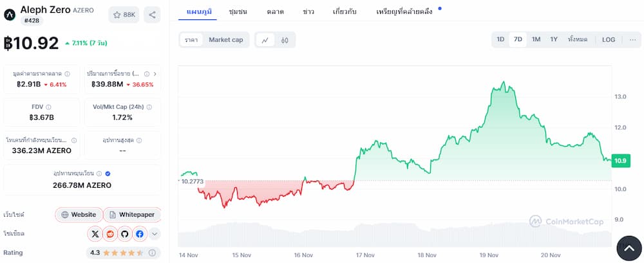Switch to line chart view icon
Image resolution: width=644 pixels, height=263 pixels.
tap(265, 40)
